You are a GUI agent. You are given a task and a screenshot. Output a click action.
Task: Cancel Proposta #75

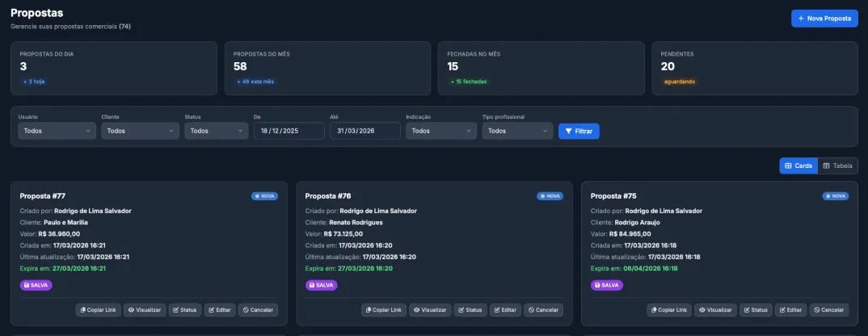click(x=828, y=310)
